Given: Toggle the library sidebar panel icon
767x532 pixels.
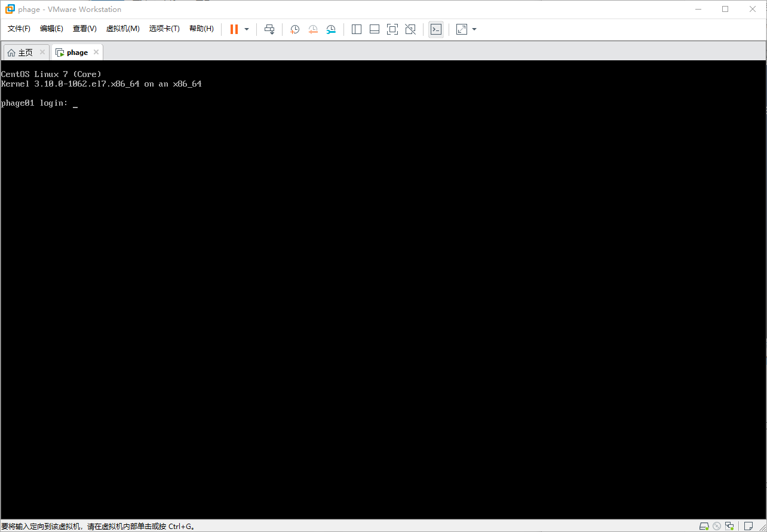Looking at the screenshot, I should click(357, 29).
